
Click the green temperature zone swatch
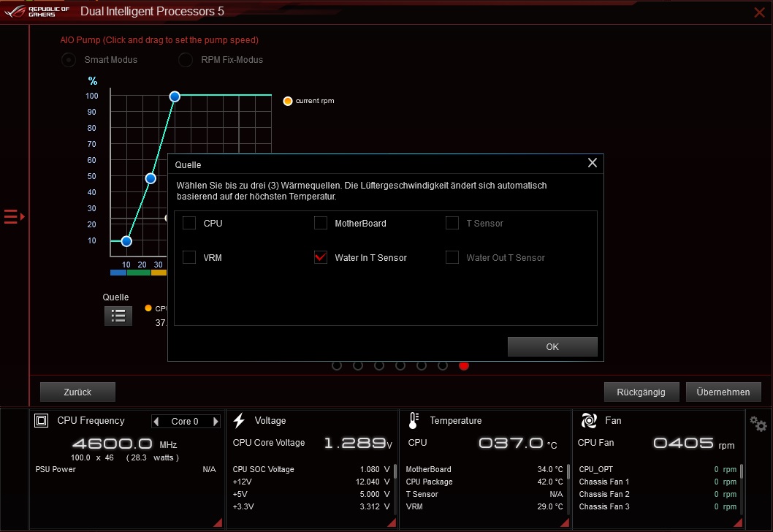139,272
